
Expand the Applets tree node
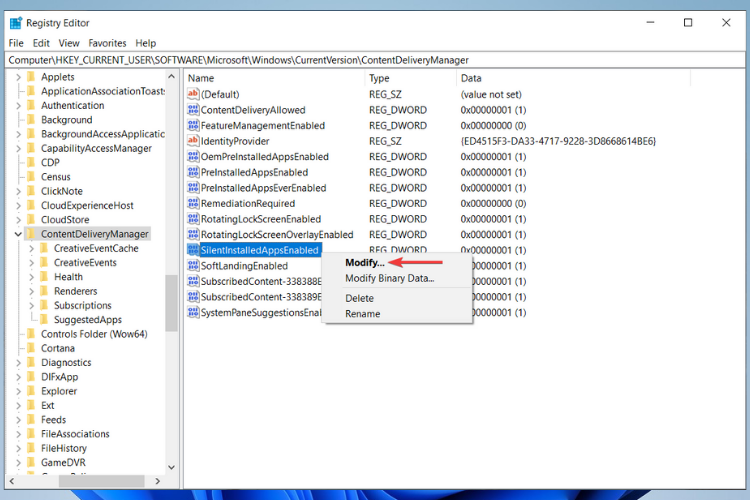pos(18,77)
